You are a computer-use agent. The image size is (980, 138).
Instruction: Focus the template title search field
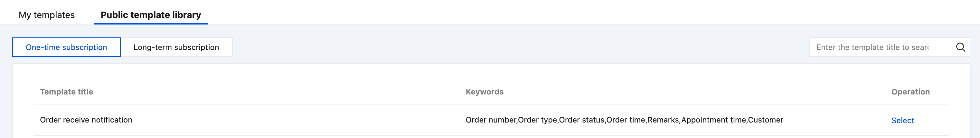879,47
